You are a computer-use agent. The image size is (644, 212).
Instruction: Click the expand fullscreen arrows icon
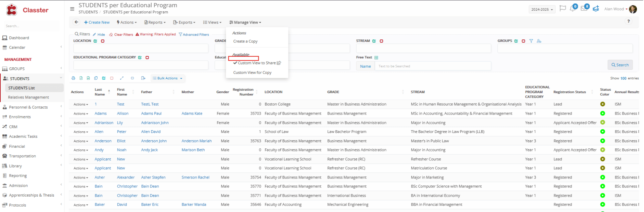tap(122, 78)
